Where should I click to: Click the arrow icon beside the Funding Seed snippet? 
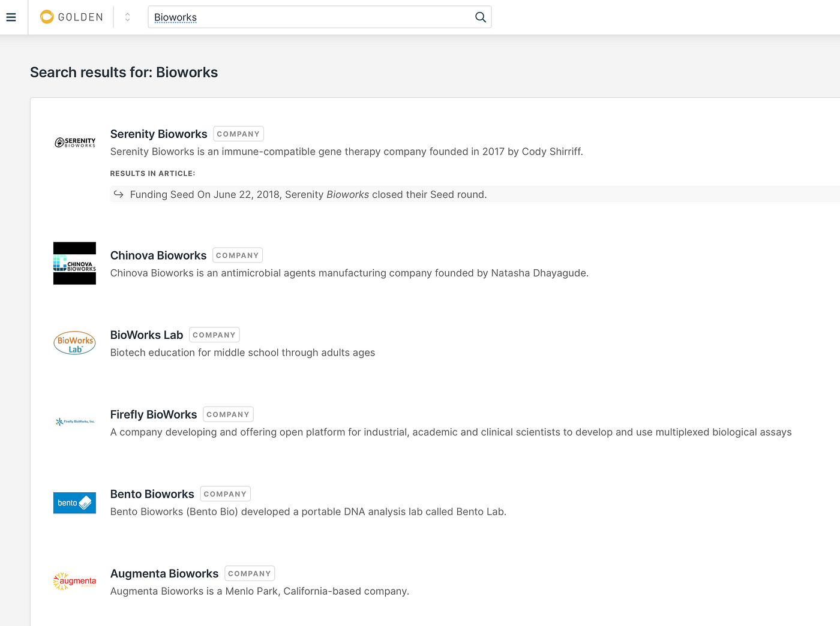click(x=118, y=194)
